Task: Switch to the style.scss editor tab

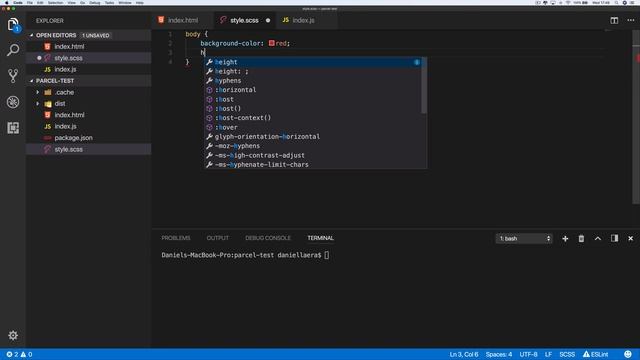Action: point(244,20)
